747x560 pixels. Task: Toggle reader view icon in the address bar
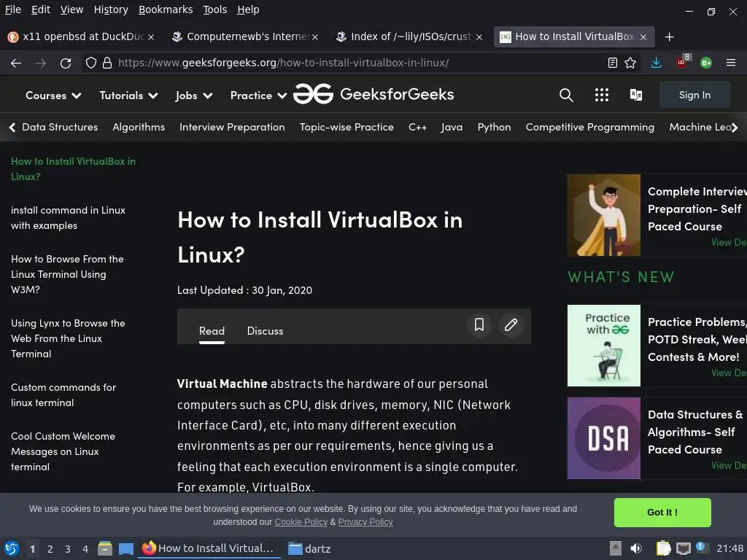[613, 63]
